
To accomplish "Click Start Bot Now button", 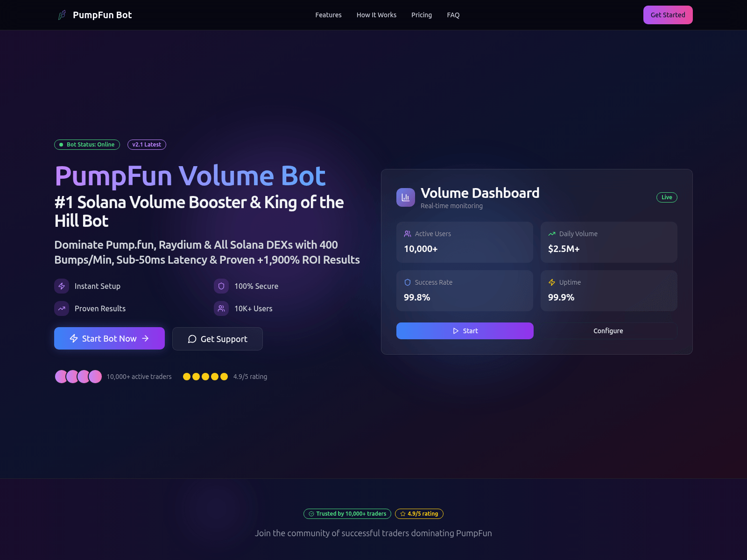I will (x=109, y=338).
